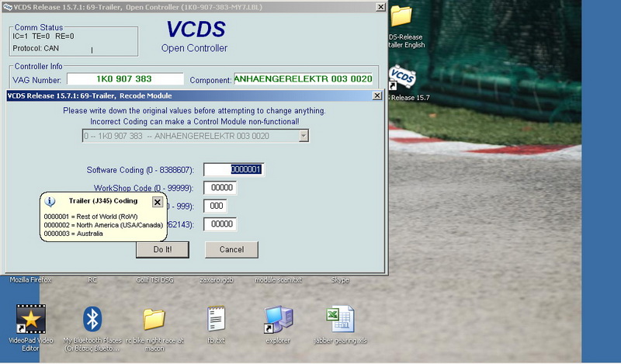621x364 pixels.
Task: Click the IC=1 TE=0 RE=0 status text
Action: point(43,36)
